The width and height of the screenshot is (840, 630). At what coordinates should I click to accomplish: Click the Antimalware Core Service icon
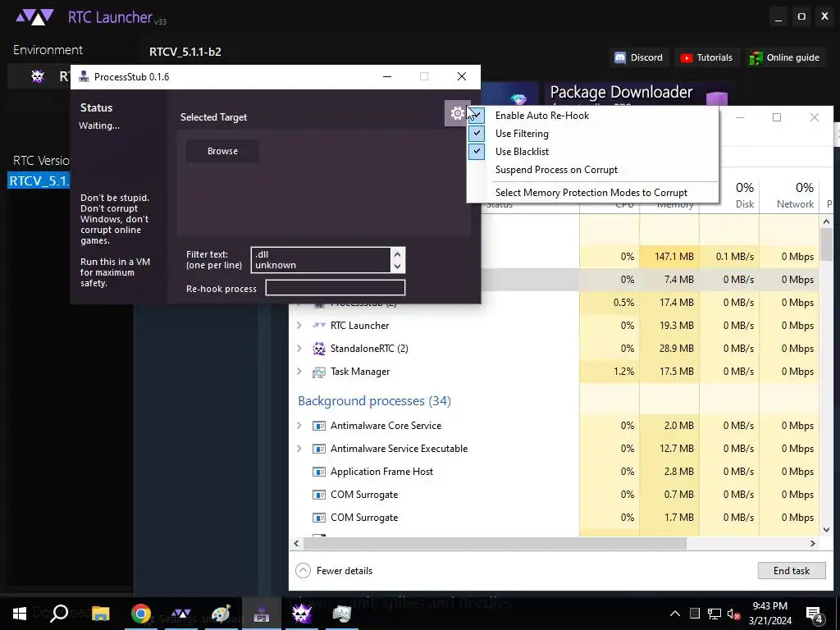[319, 426]
